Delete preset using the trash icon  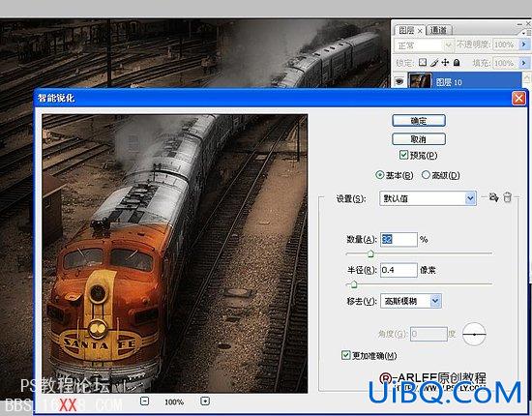[507, 197]
